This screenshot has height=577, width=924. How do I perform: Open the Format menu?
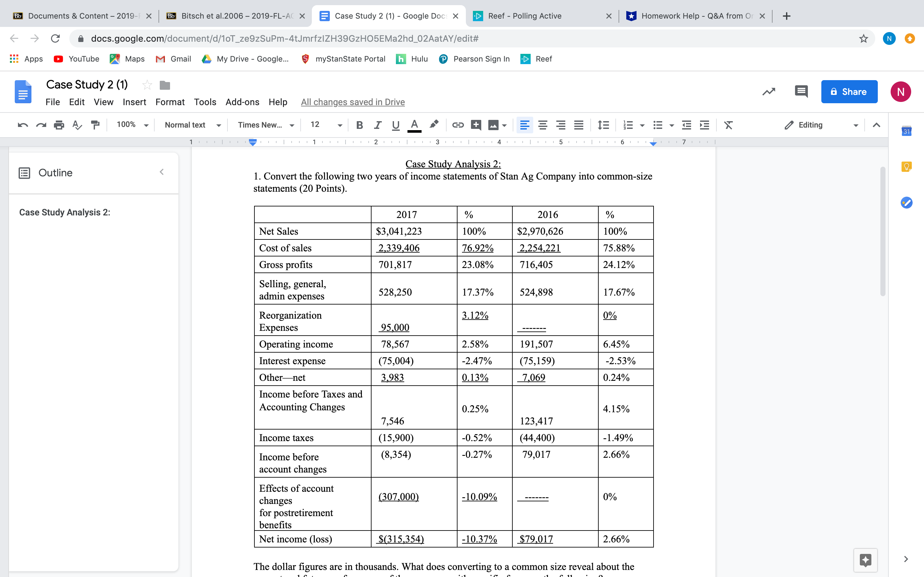pos(170,102)
